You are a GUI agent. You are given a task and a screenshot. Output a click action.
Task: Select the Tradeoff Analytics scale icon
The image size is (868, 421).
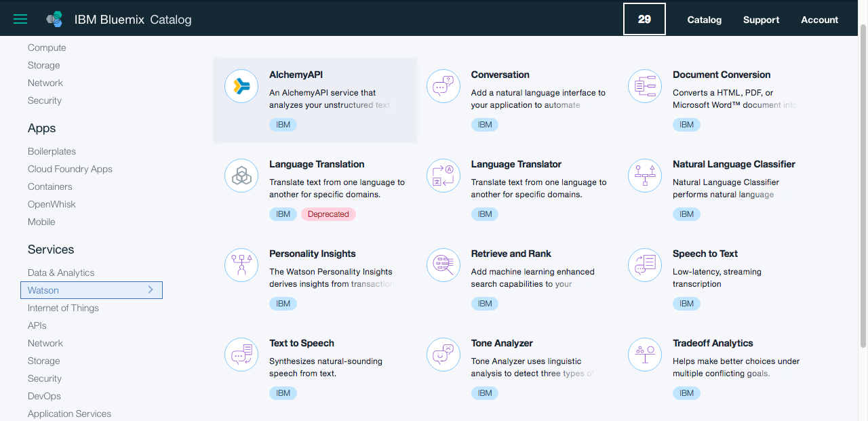(645, 355)
